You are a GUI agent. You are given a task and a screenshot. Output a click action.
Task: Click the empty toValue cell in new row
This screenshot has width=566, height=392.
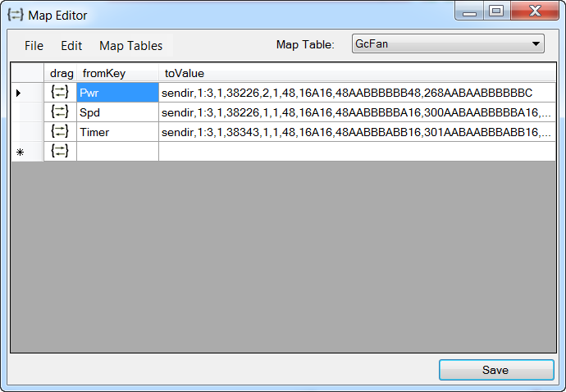[357, 151]
